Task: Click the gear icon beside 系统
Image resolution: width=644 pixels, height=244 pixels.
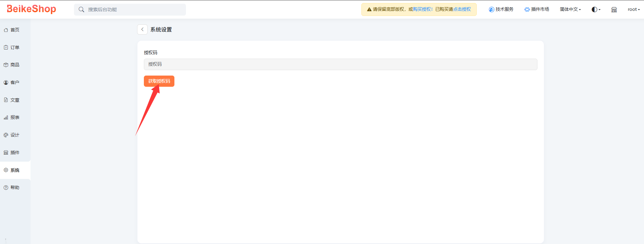Action: [x=6, y=170]
